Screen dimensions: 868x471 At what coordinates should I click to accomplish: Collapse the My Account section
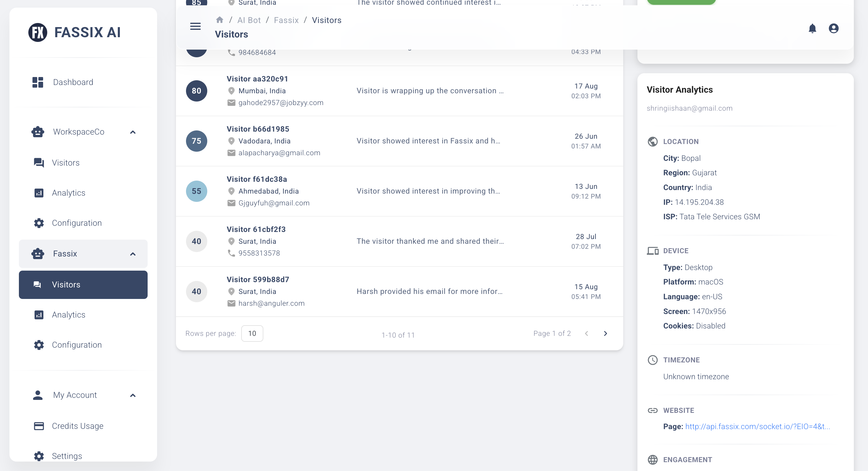[x=133, y=395]
